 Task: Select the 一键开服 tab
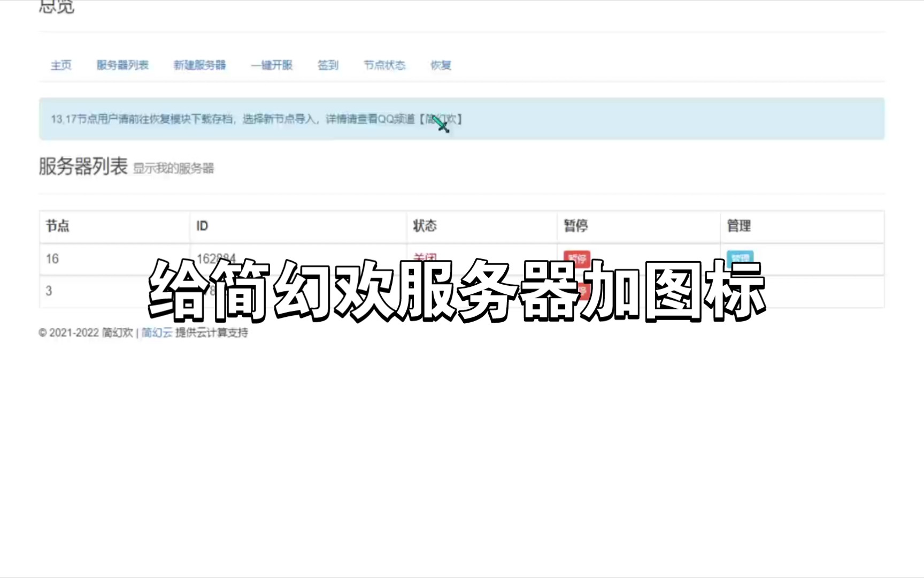click(x=272, y=65)
